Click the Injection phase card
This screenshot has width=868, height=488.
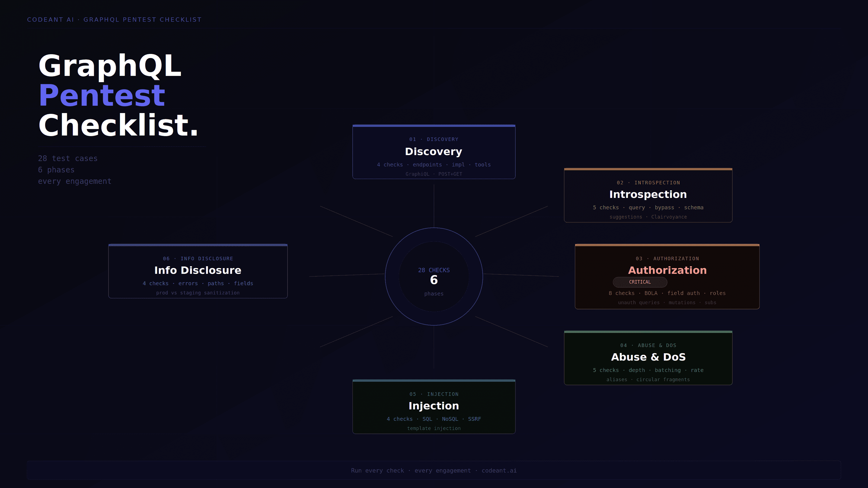[434, 406]
